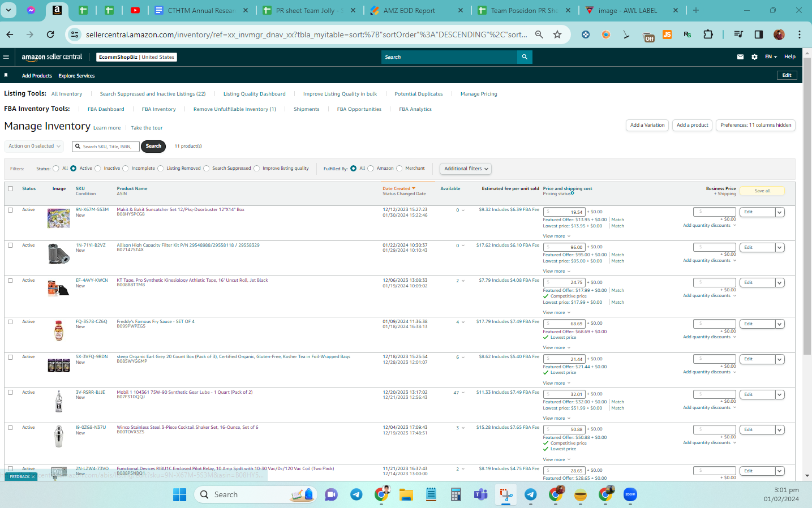Open Microsoft Teams from the taskbar

481,494
